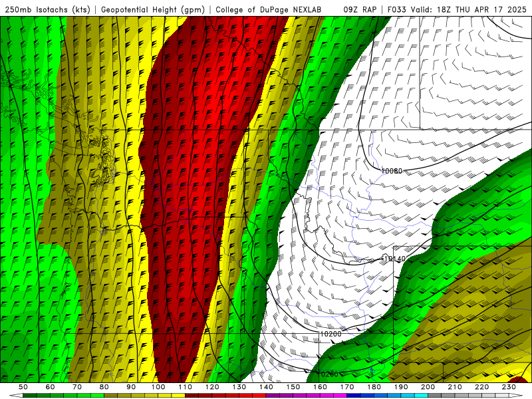
Task: Click the 200 value on color scale
Action: point(428,387)
